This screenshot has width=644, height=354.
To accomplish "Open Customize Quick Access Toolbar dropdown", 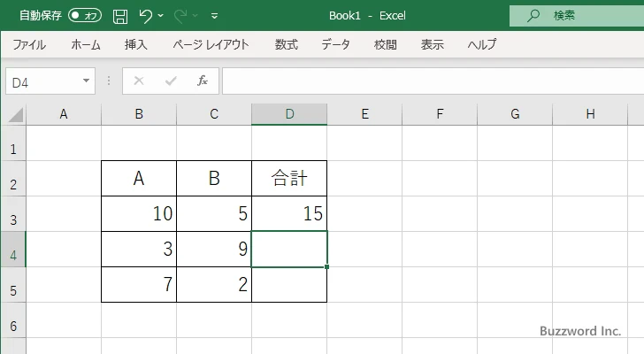I will coord(214,16).
